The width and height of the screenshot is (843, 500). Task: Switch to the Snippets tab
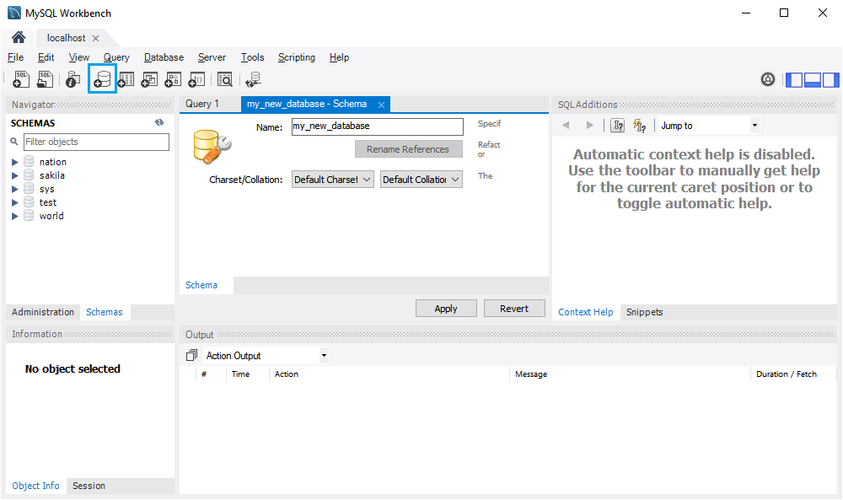click(x=644, y=312)
